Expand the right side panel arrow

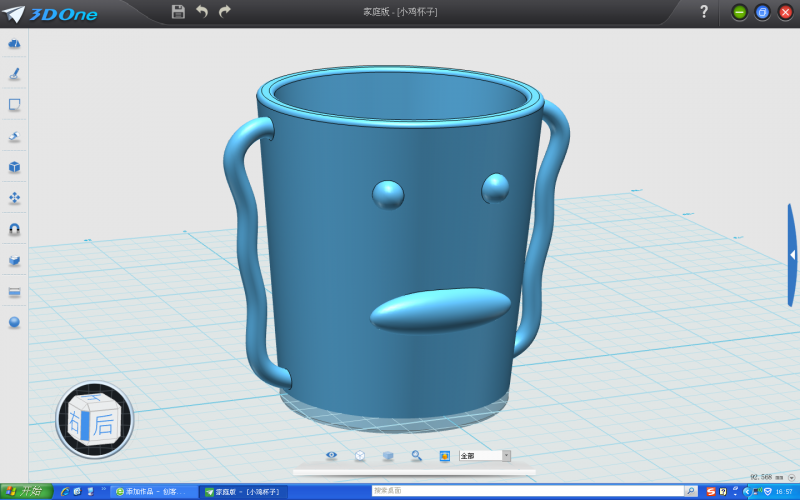coord(792,255)
